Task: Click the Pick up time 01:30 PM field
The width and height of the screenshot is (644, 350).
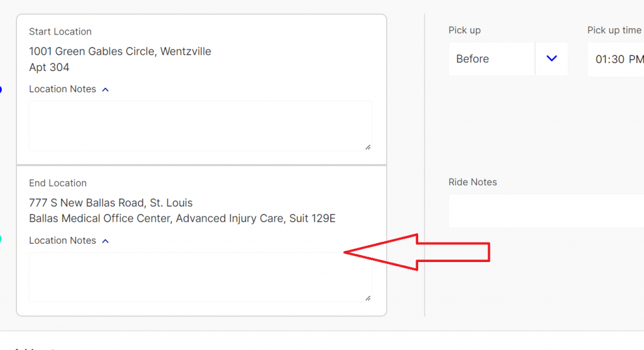Action: (x=616, y=59)
